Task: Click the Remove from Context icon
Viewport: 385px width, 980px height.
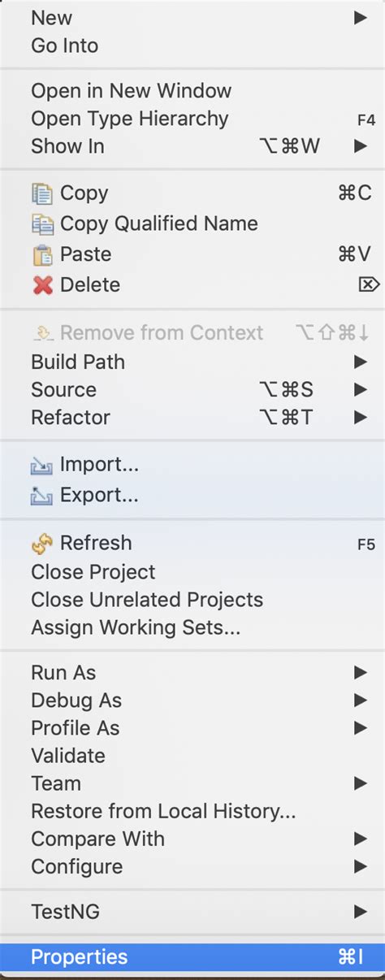Action: 41,332
